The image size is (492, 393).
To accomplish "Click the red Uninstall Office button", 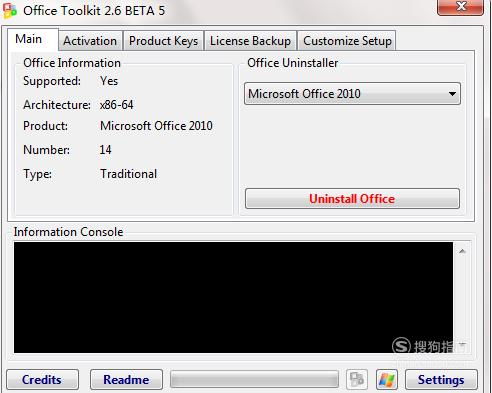I will click(352, 199).
